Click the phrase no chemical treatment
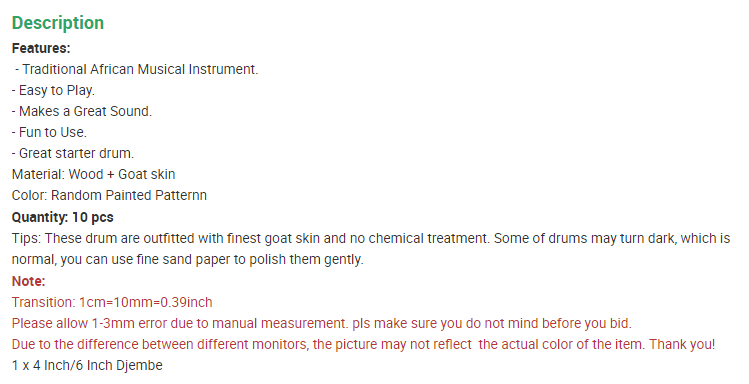 point(419,238)
